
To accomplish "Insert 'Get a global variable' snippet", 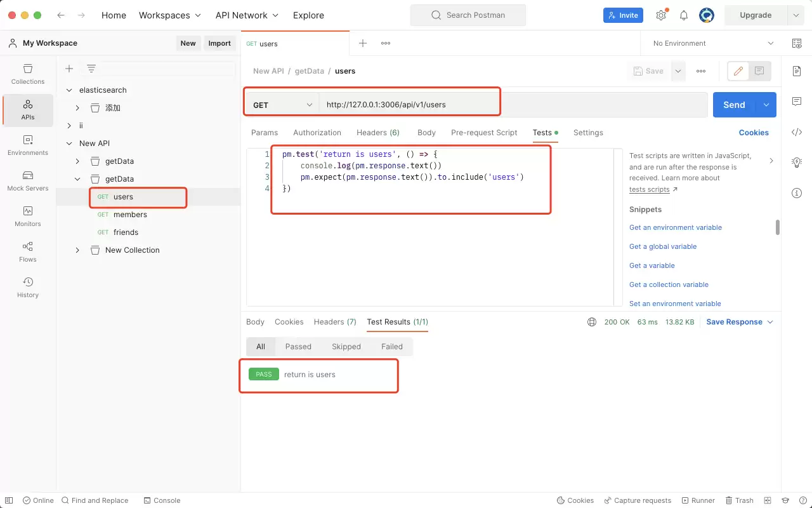I will [x=663, y=246].
